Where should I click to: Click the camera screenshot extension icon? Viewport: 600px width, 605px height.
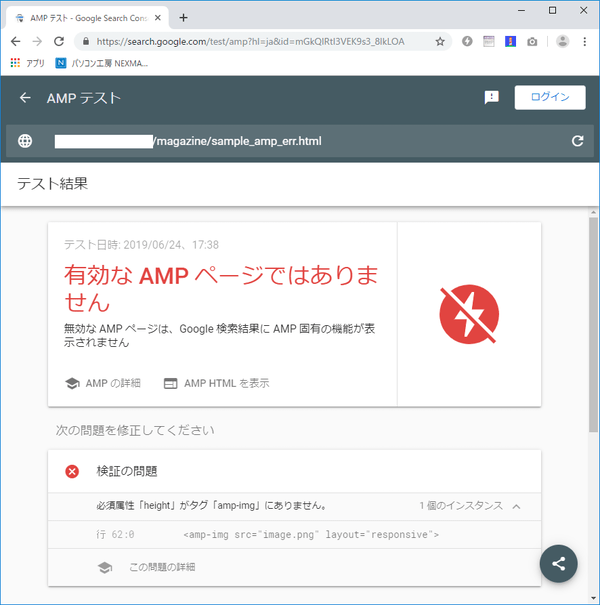click(x=532, y=41)
